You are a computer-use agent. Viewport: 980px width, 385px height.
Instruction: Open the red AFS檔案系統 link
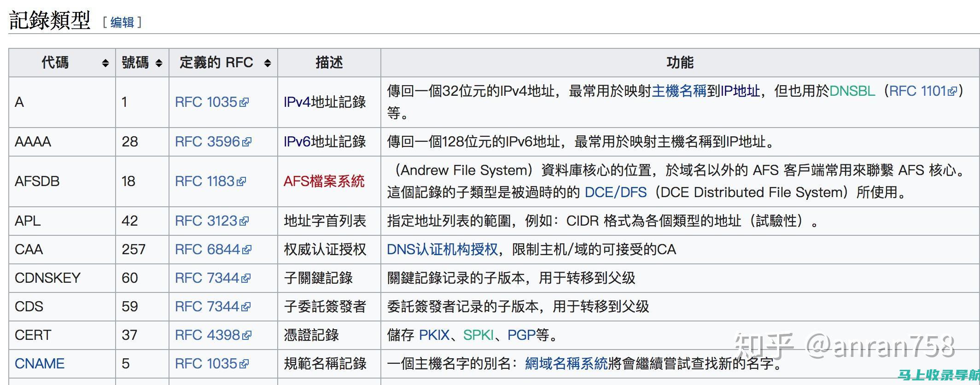coord(324,181)
